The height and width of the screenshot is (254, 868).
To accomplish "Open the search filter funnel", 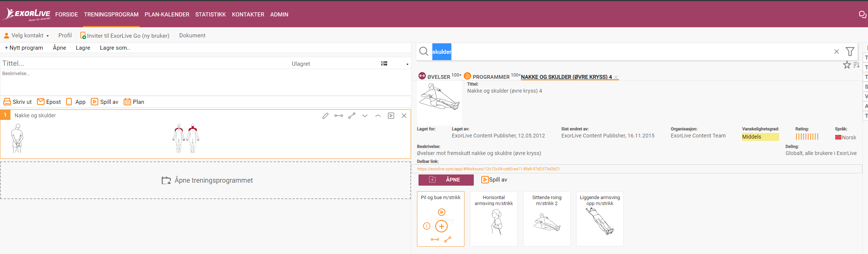I will pos(850,52).
